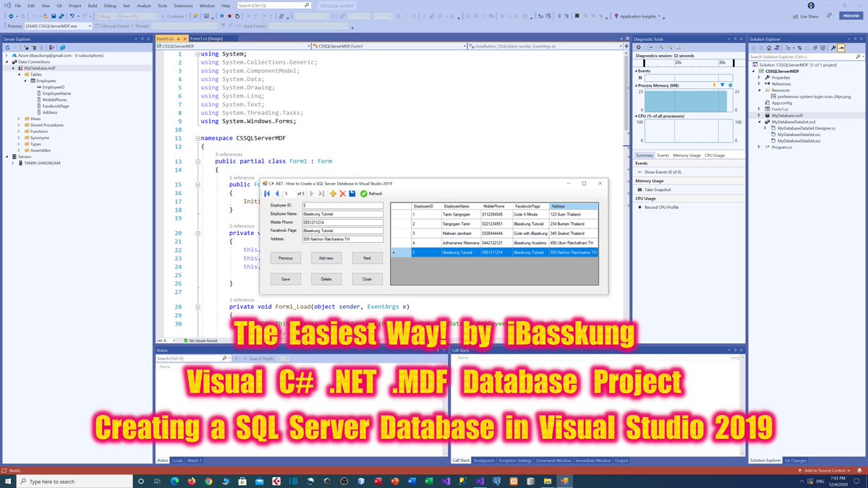Click the Previous button in form
Viewport: 868px width, 488px height.
point(286,258)
